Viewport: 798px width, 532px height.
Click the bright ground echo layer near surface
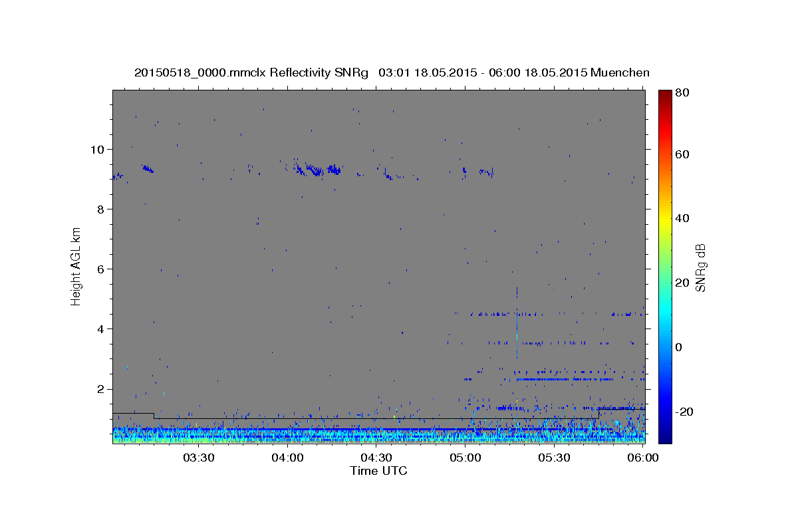tap(378, 435)
